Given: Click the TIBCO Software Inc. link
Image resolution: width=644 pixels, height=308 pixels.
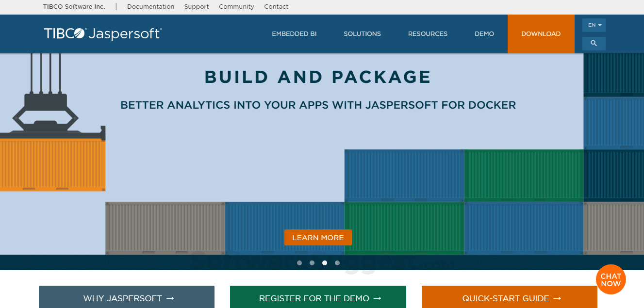Looking at the screenshot, I should (x=73, y=7).
